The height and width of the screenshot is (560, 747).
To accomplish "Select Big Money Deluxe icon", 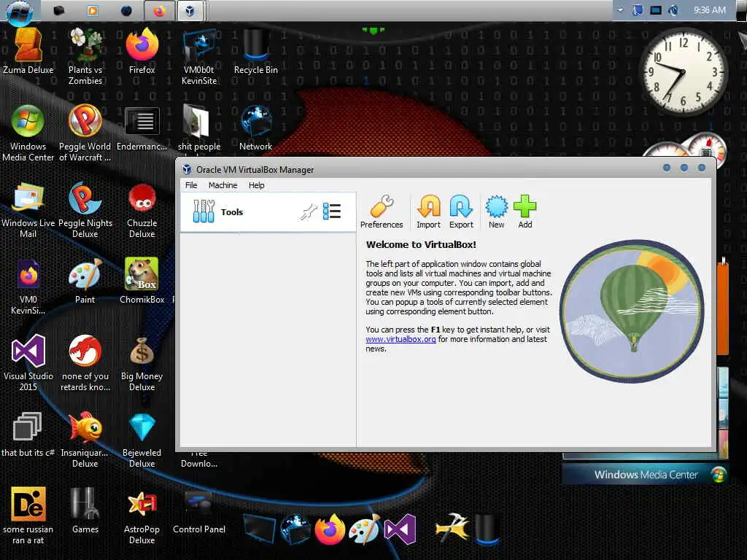I will click(142, 363).
